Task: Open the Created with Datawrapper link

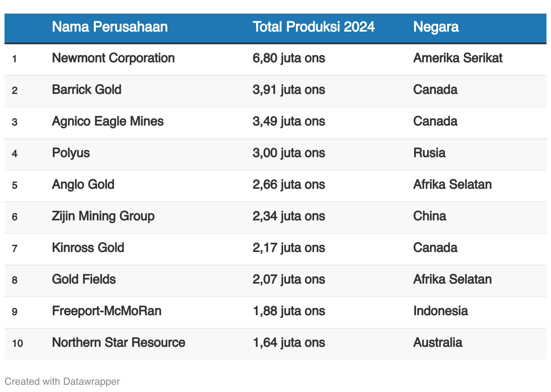Action: [62, 382]
